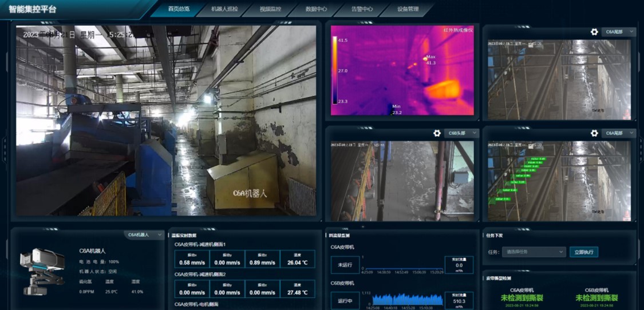Viewport: 644px width, 310px height.
Task: Open gear settings on the green detection-box camera panel
Action: click(594, 133)
